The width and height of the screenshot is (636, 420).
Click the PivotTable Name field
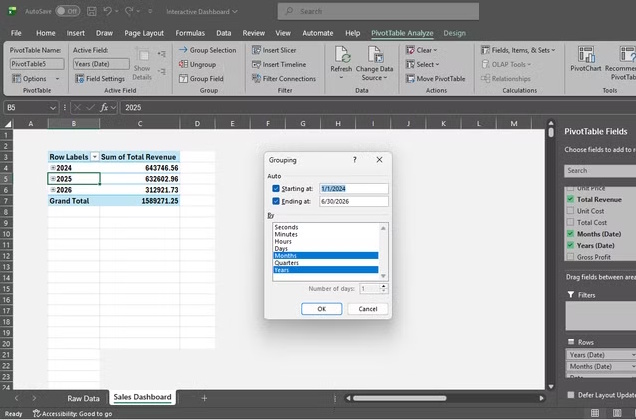37,64
